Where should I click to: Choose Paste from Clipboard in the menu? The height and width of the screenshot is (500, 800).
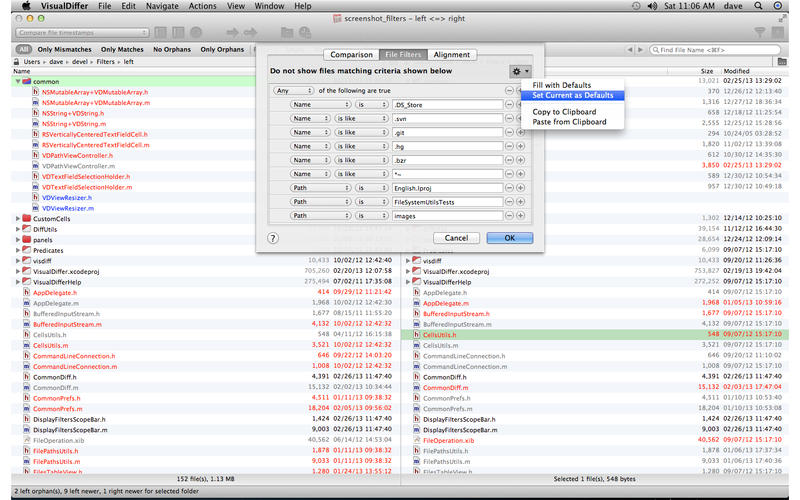tap(569, 122)
